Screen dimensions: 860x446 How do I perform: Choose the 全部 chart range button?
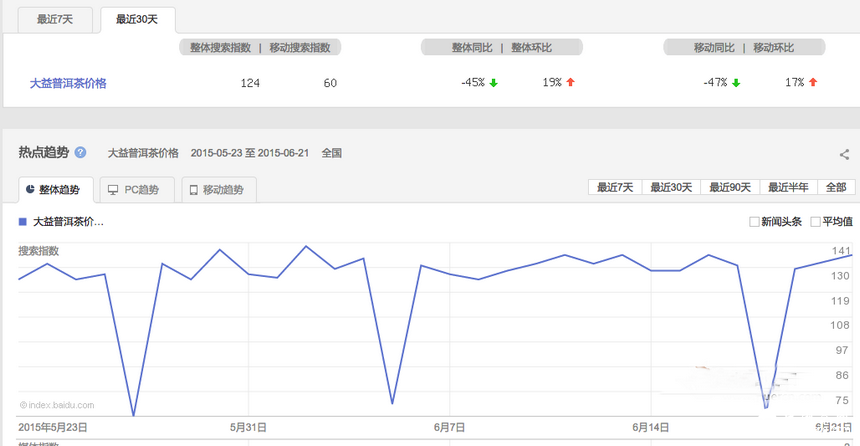point(836,188)
